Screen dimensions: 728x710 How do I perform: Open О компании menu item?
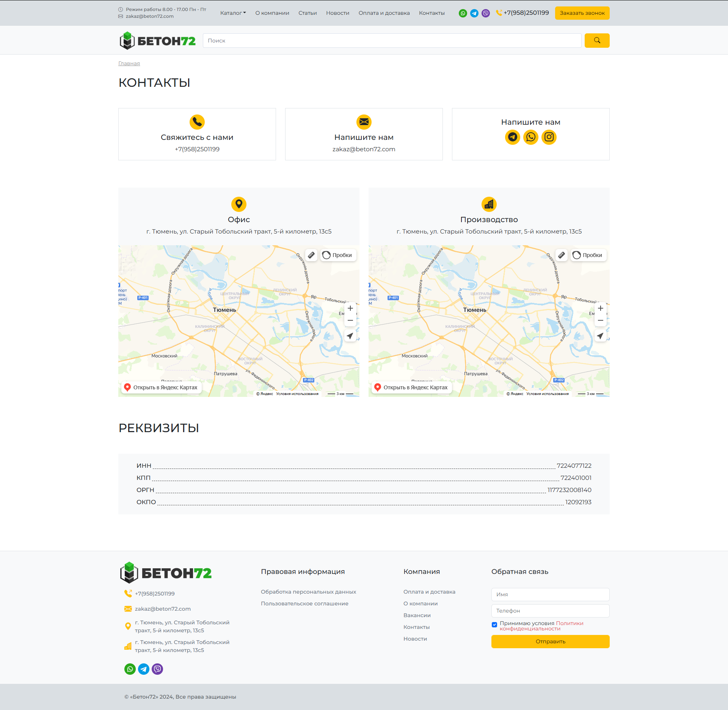272,13
